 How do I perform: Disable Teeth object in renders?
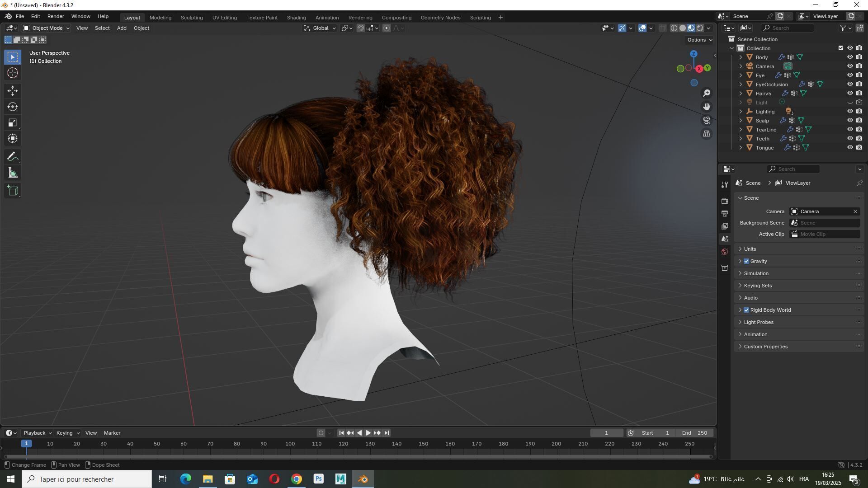(x=859, y=139)
